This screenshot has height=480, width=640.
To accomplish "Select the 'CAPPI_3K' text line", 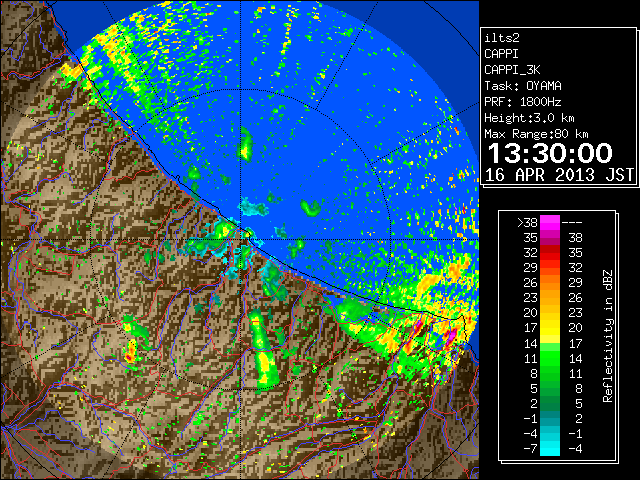I will [512, 70].
